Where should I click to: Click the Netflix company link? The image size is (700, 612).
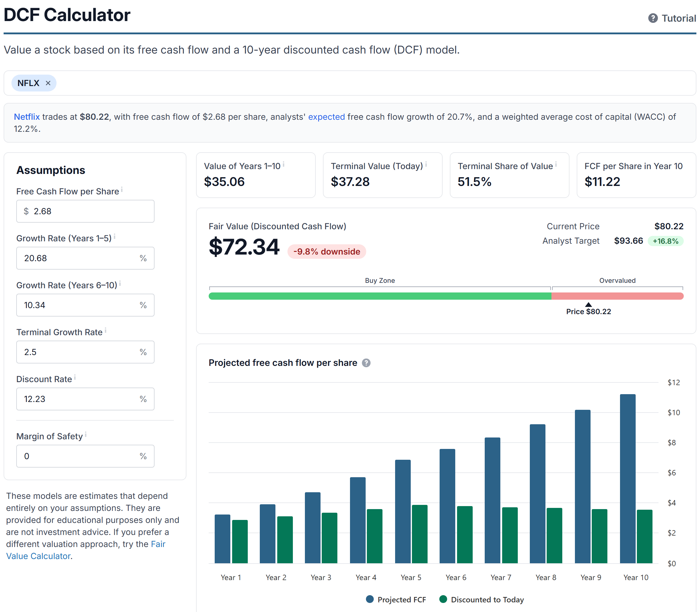(27, 117)
